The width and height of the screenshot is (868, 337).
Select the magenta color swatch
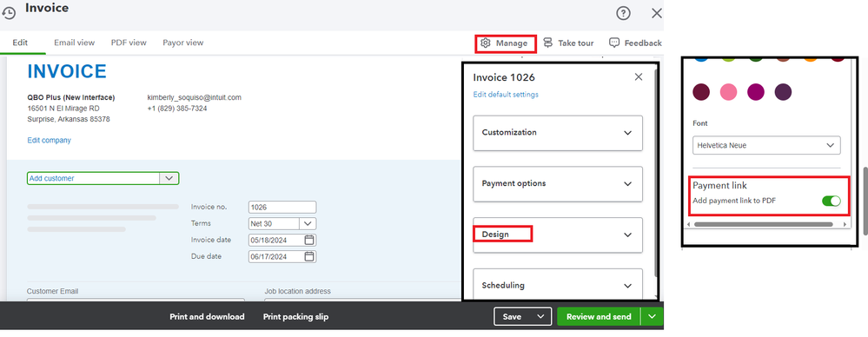756,92
